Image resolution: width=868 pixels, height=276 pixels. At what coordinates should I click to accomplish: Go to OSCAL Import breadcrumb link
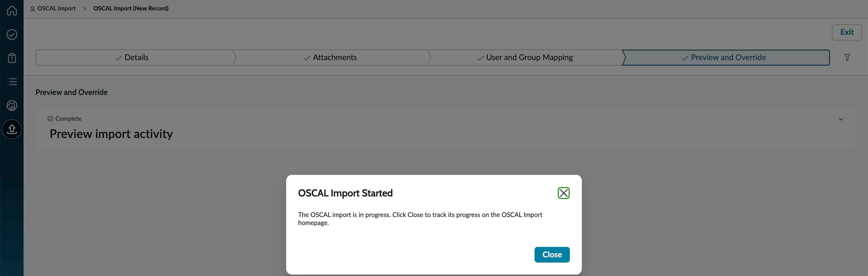[53, 9]
